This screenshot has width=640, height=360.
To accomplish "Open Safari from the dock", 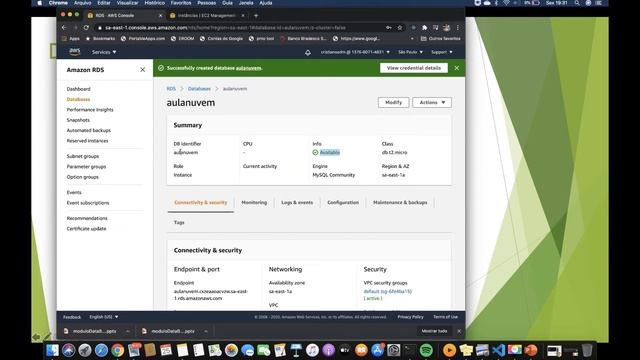I will point(101,350).
